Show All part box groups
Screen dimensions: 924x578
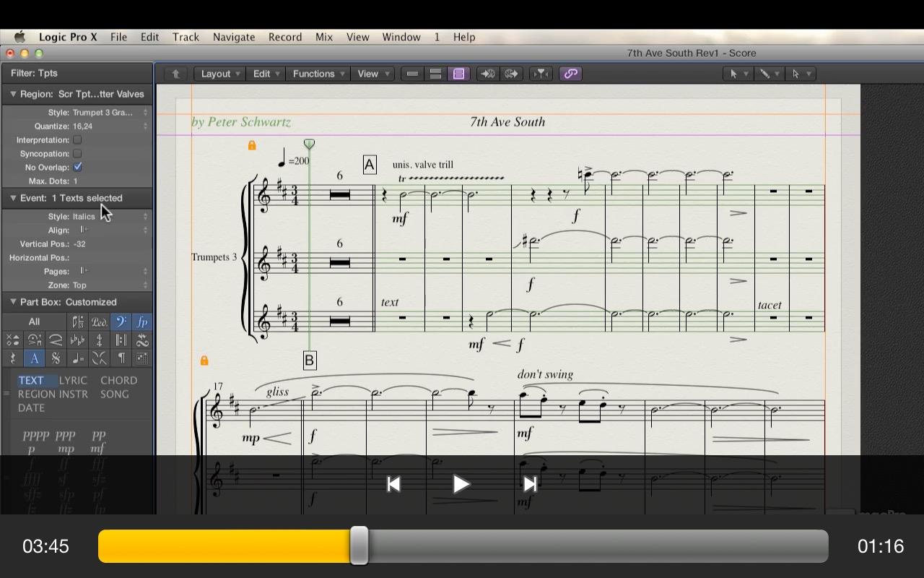click(34, 322)
